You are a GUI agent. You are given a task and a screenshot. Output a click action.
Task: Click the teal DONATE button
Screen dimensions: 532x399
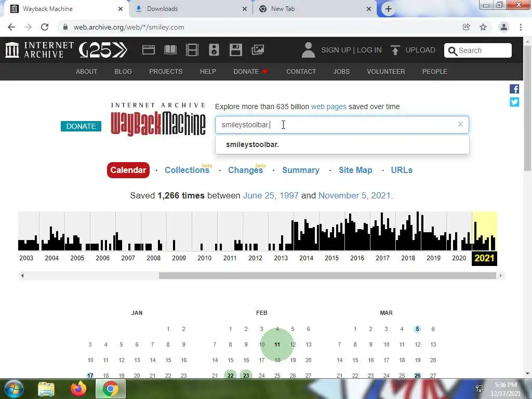[x=81, y=126]
